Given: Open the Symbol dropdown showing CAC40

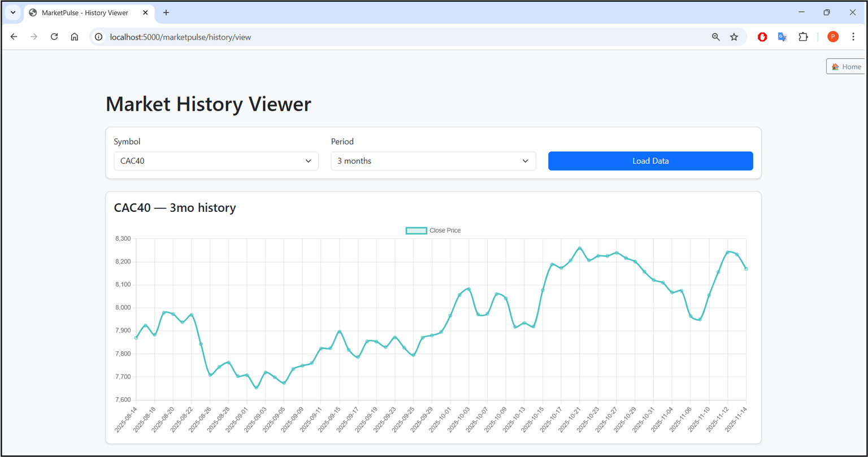Looking at the screenshot, I should pyautogui.click(x=216, y=161).
